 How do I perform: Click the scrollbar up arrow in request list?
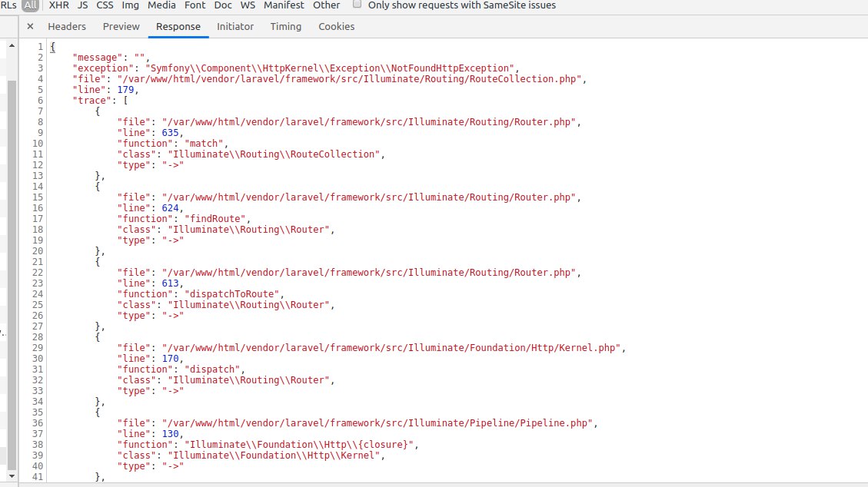click(12, 45)
